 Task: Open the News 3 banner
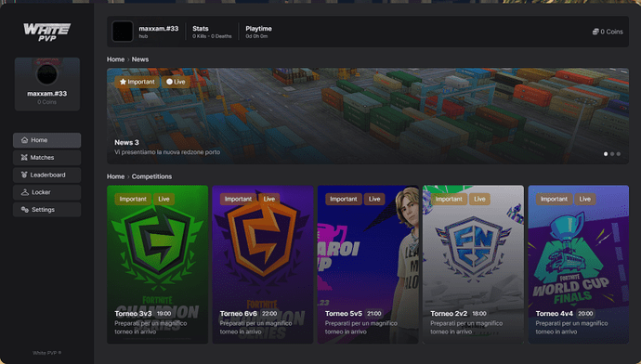[x=368, y=116]
